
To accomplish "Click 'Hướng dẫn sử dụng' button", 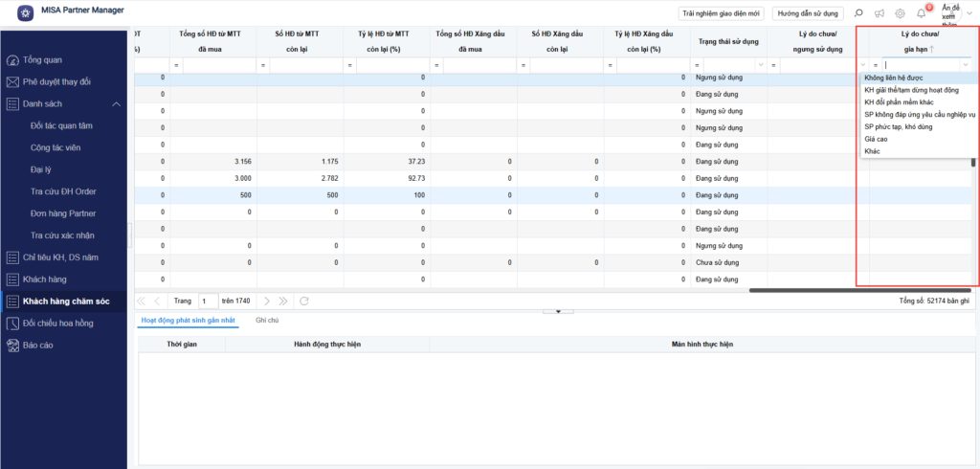I will point(808,13).
